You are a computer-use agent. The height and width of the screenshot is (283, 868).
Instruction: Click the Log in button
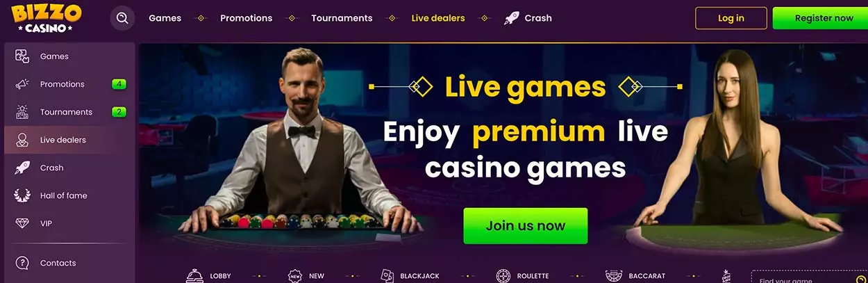pos(731,18)
